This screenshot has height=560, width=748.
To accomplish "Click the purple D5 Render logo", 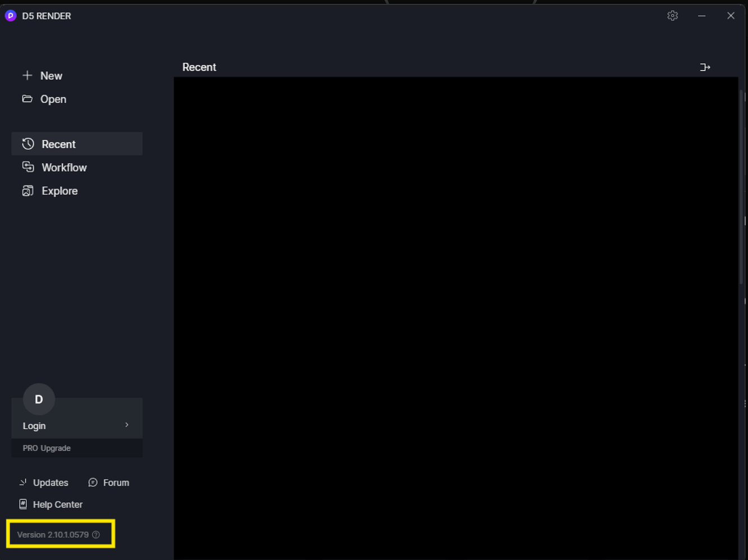I will [x=10, y=16].
